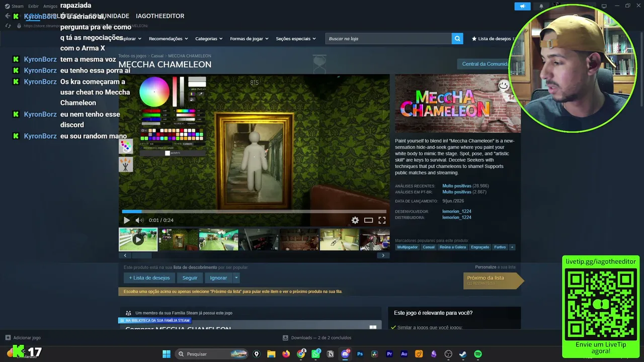Open Spotify from the taskbar
The image size is (644, 362).
coord(478,354)
